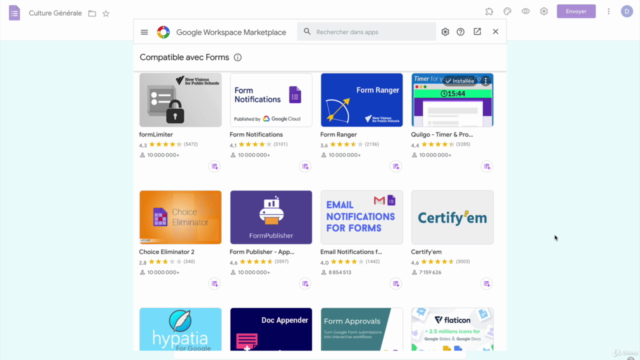Click the 'formLimiter' app title
Screen dimensions: 640x360
tap(156, 135)
